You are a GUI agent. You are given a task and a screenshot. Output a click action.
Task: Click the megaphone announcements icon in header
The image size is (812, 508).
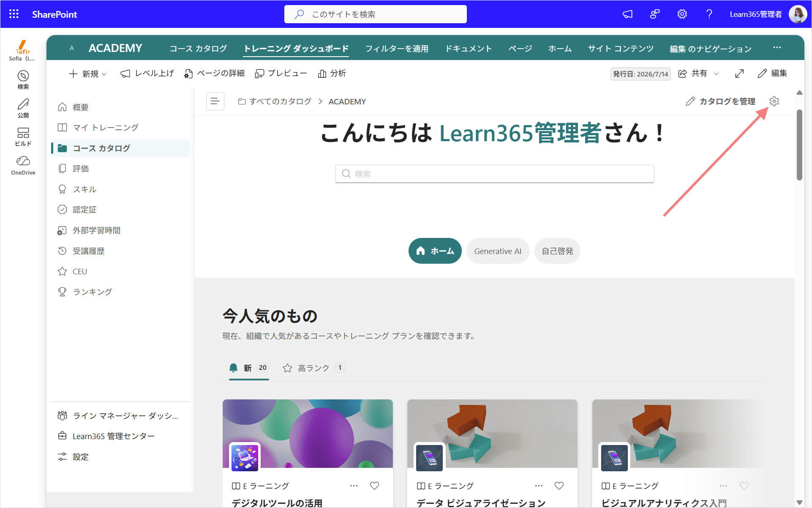pyautogui.click(x=628, y=14)
